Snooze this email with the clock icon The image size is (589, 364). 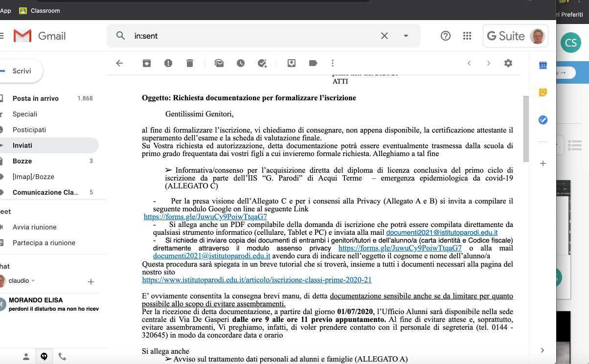click(x=241, y=63)
